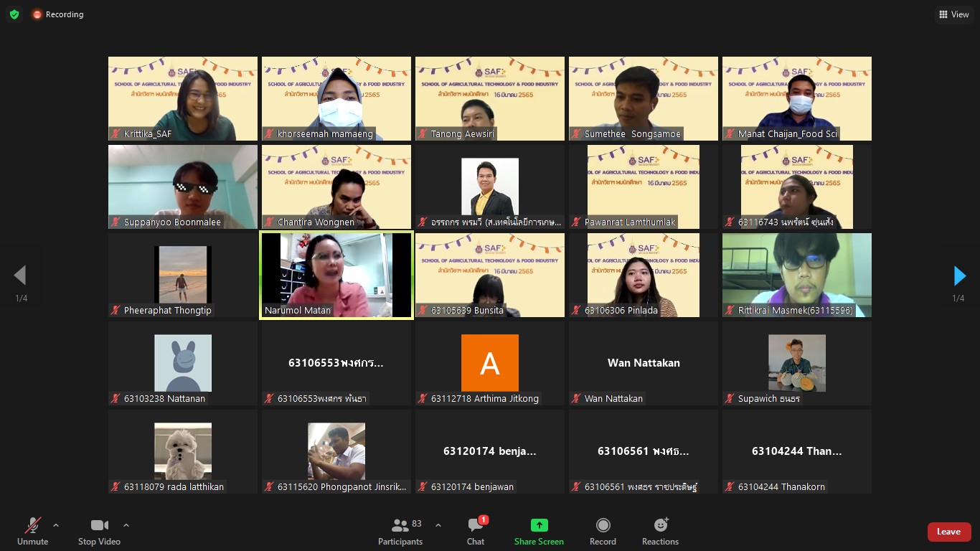Image resolution: width=980 pixels, height=551 pixels.
Task: Expand audio options arrow beside Unmute
Action: pos(56,525)
